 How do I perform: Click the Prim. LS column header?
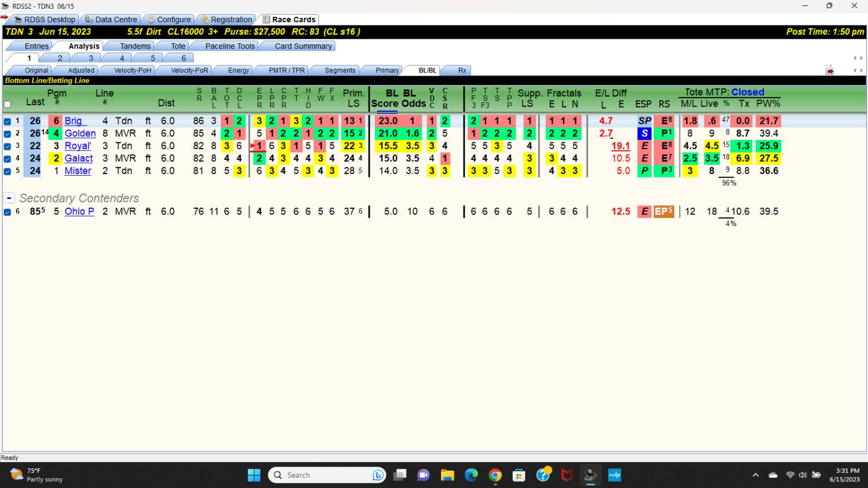click(353, 98)
